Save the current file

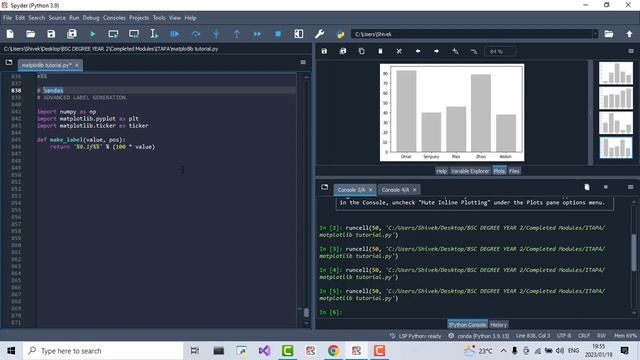(x=51, y=34)
